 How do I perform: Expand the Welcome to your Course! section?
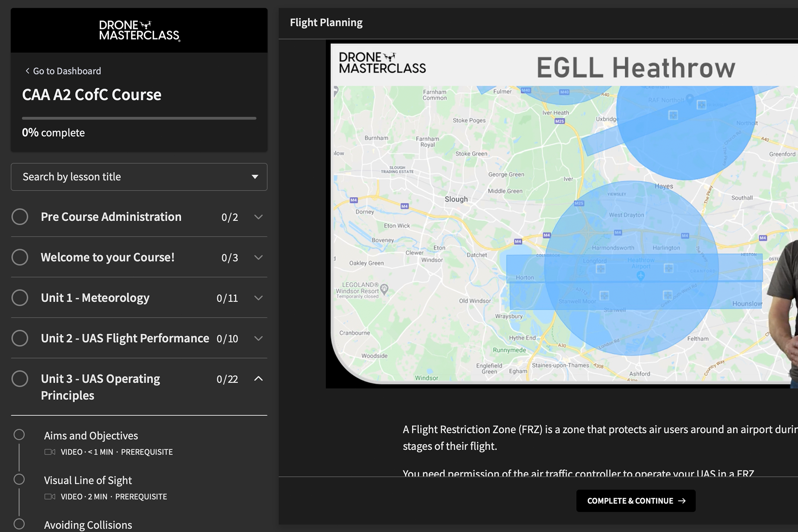[258, 258]
